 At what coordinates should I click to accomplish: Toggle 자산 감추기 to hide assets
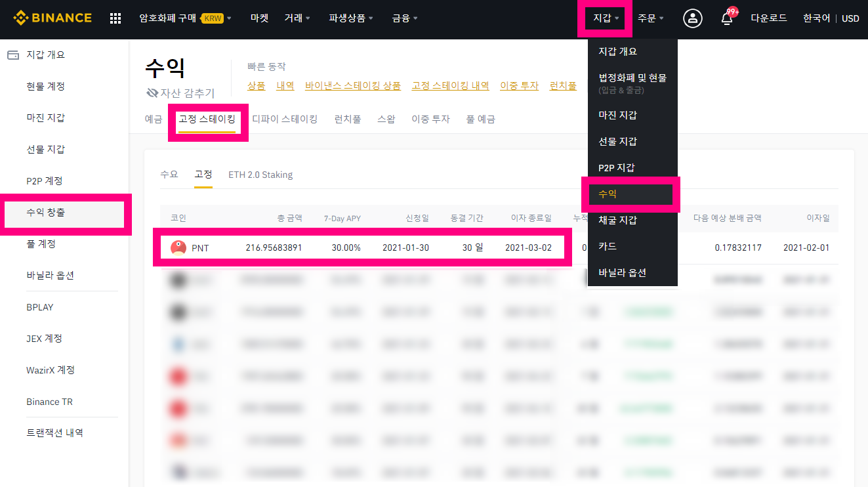180,93
